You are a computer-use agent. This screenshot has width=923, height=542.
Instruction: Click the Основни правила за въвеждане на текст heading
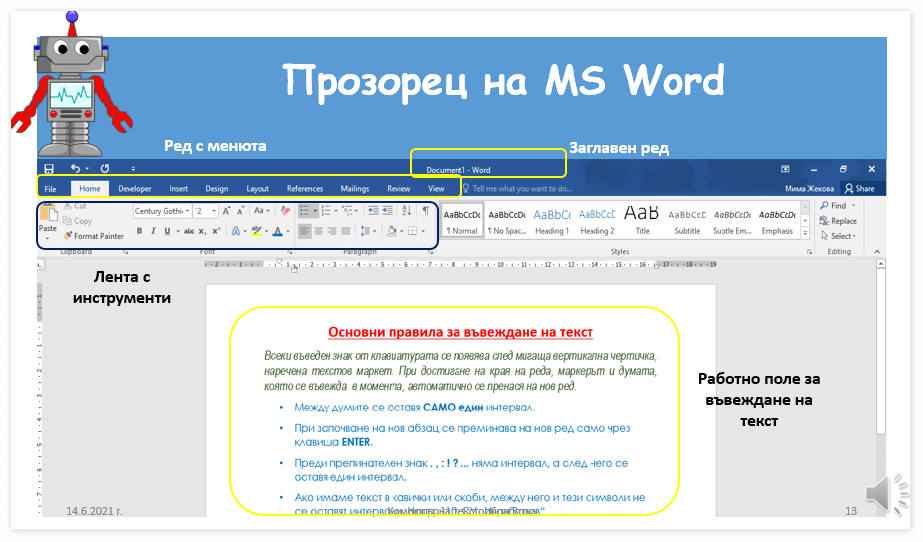click(460, 332)
